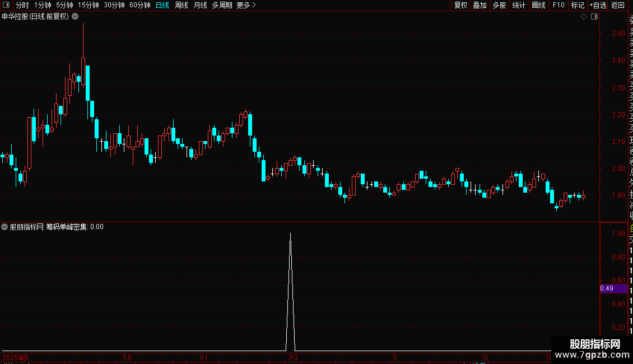Click the 1.90 price axis label

click(x=618, y=195)
